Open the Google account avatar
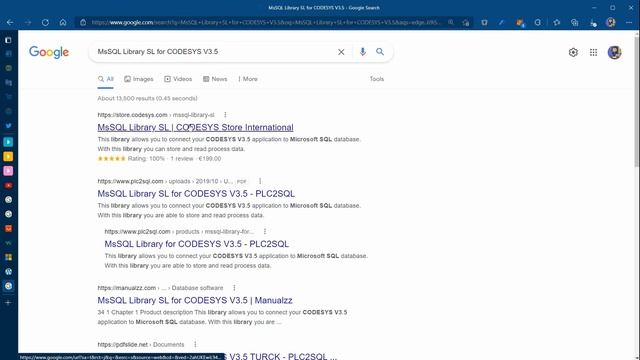640x360 pixels. pos(614,52)
